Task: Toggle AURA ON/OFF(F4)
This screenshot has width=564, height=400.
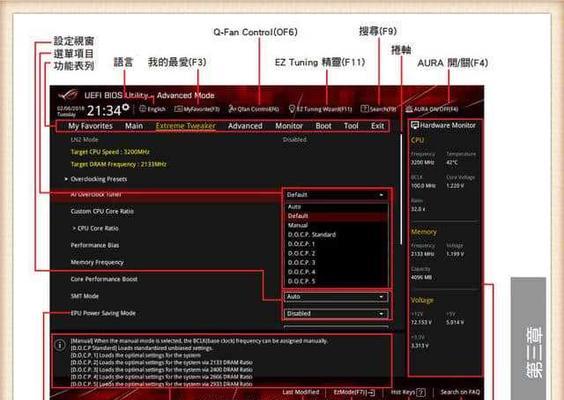Action: click(432, 109)
